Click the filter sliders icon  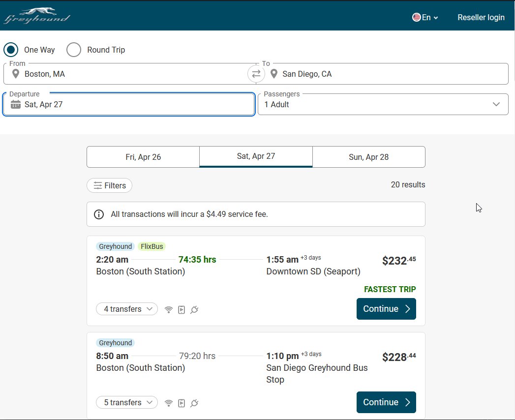tap(97, 185)
